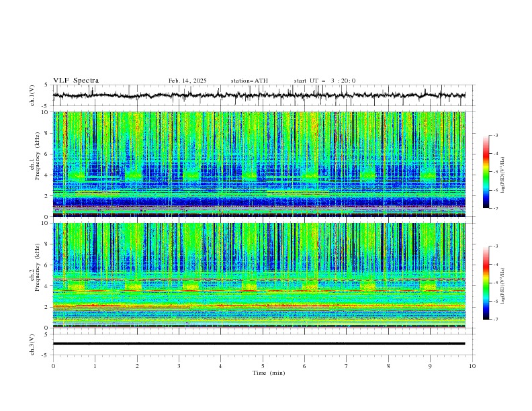The height and width of the screenshot is (411, 532).
Task: Click the time axis tick label "10"
Action: point(472,366)
